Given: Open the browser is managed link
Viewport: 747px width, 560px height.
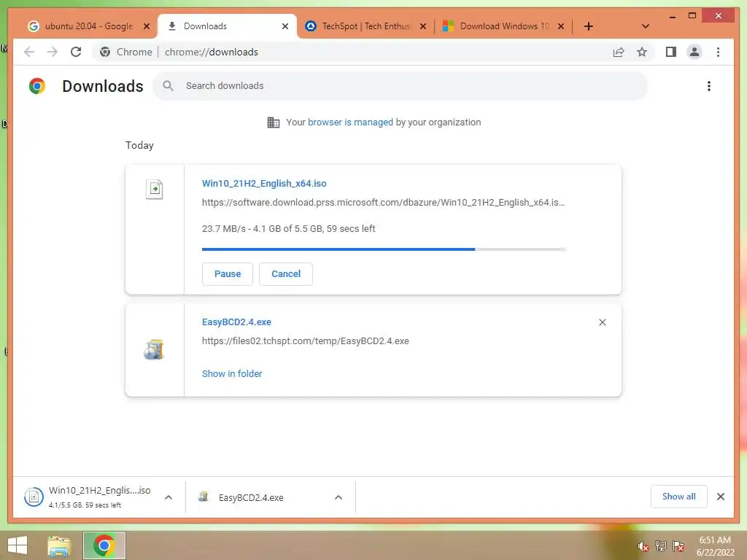Looking at the screenshot, I should tap(350, 122).
